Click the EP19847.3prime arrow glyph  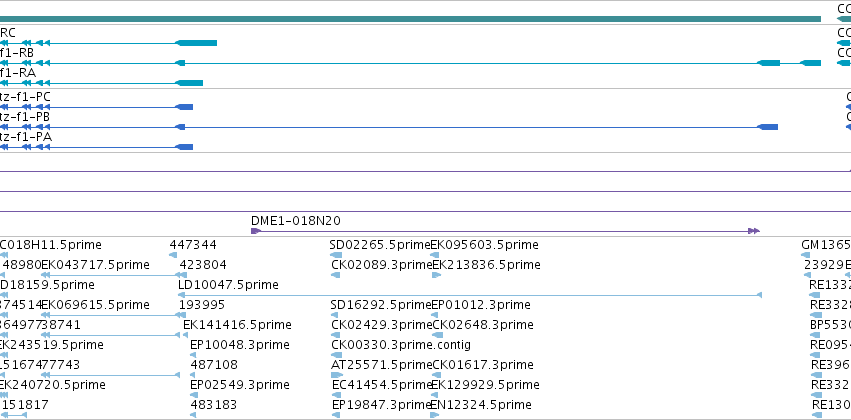[336, 415]
